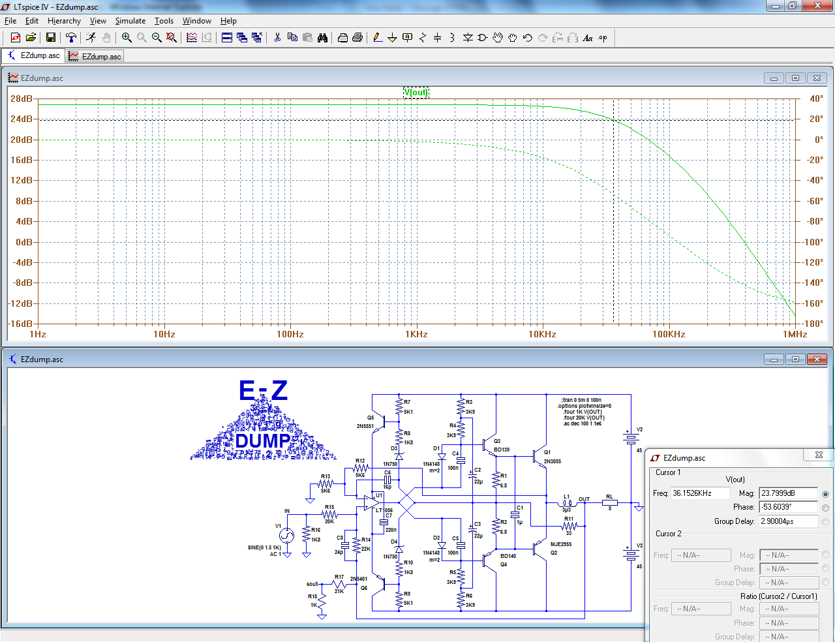Switch to the EZdump.asc schematic tab
The height and width of the screenshot is (644, 835).
click(x=33, y=56)
